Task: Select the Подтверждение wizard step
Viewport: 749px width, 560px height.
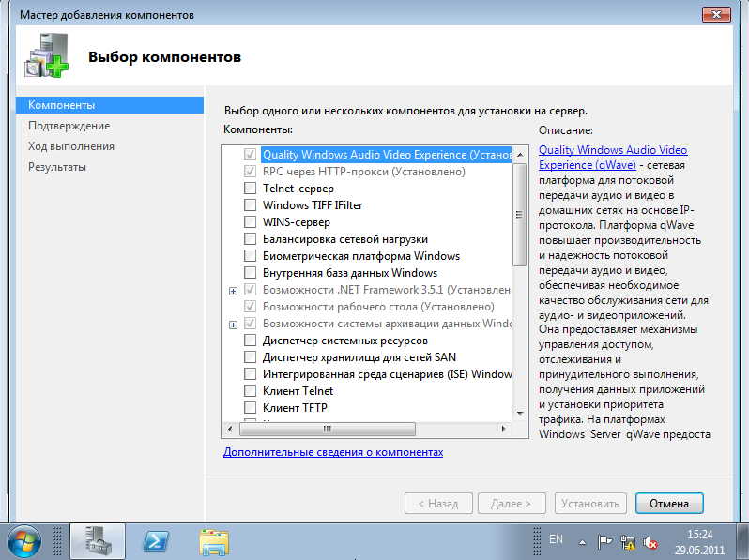Action: (x=69, y=126)
